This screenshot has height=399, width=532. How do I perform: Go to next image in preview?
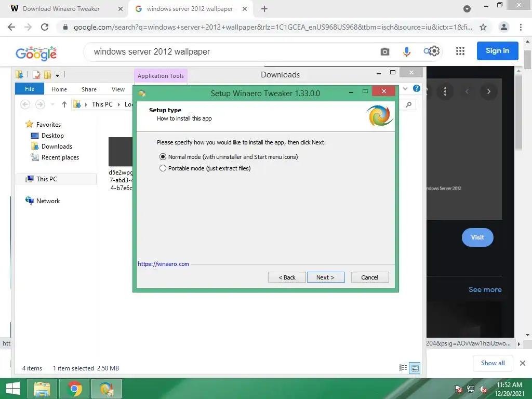point(488,91)
